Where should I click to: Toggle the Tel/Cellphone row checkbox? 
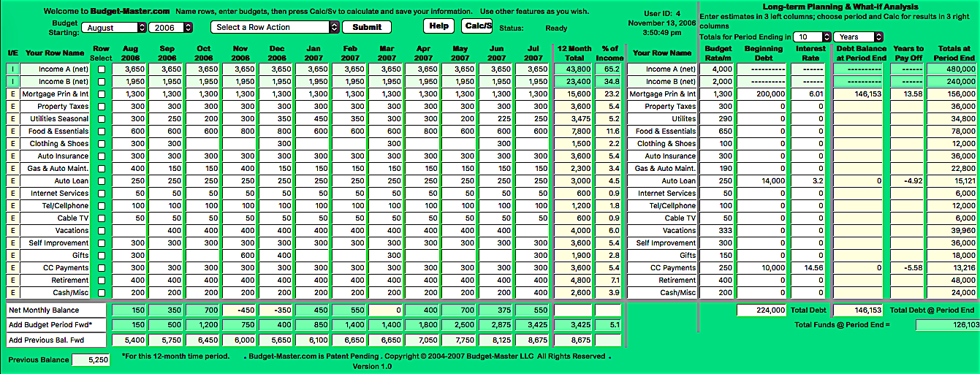tap(102, 206)
